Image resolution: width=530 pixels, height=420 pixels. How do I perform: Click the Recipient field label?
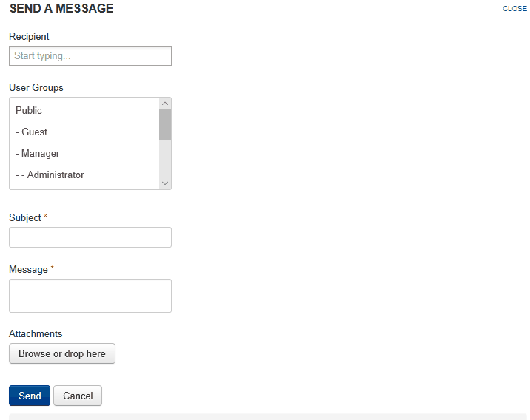[29, 36]
